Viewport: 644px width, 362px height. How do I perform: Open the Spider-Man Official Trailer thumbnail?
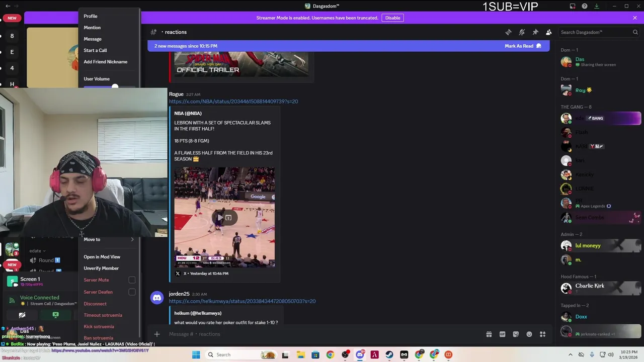(242, 64)
